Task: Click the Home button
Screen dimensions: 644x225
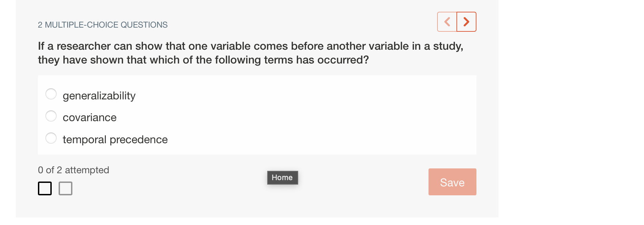Action: pos(282,177)
